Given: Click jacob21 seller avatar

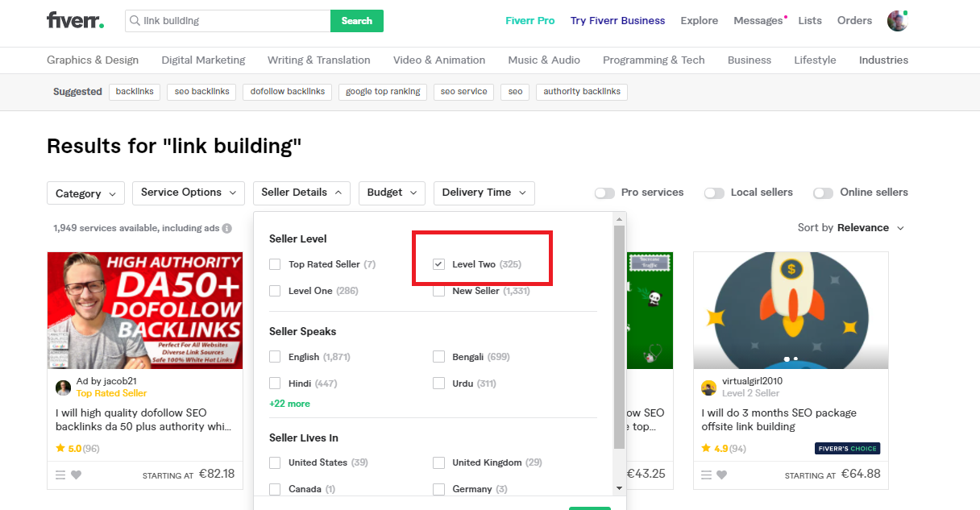Looking at the screenshot, I should (x=63, y=388).
